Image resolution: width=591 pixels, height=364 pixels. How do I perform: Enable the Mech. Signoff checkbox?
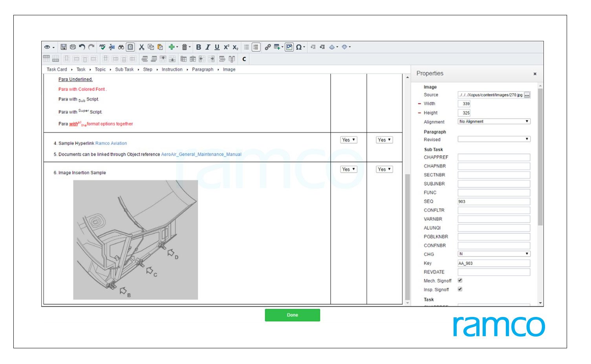pyautogui.click(x=460, y=280)
